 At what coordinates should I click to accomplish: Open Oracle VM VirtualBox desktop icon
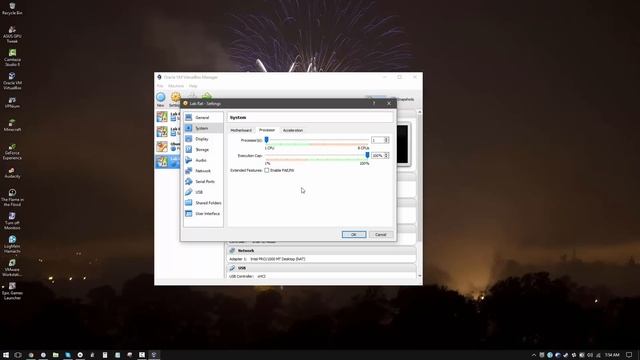click(x=12, y=81)
